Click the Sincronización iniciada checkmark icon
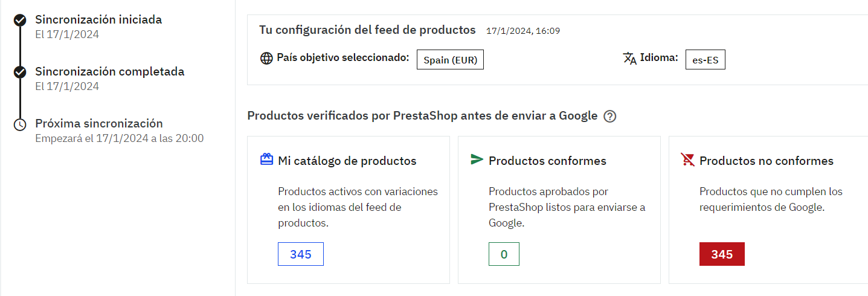The image size is (868, 296). 20,21
